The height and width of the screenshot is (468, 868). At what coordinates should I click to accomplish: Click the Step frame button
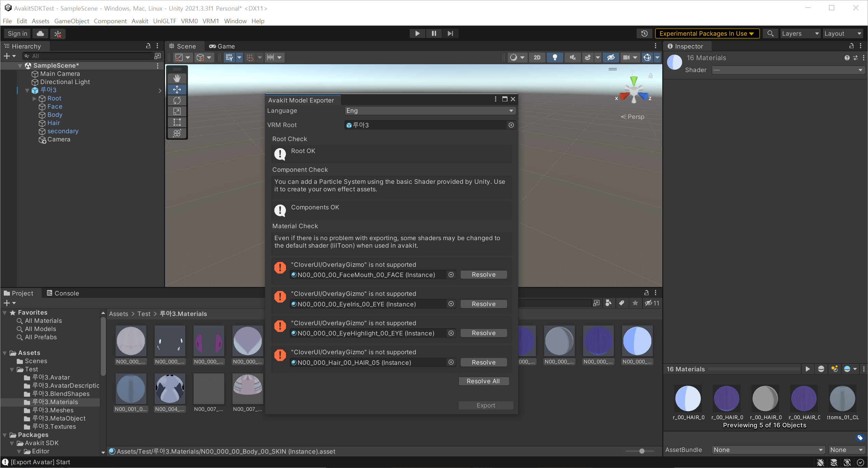tap(450, 33)
